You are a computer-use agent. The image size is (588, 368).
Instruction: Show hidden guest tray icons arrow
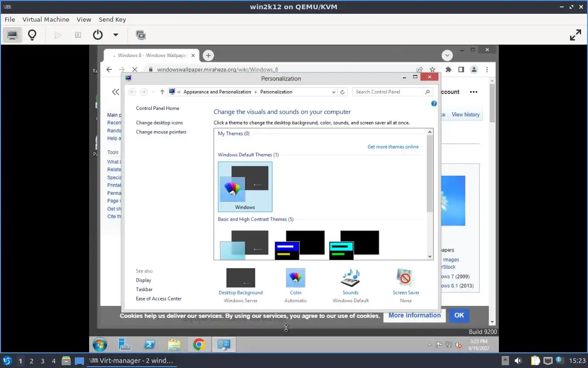click(x=430, y=345)
